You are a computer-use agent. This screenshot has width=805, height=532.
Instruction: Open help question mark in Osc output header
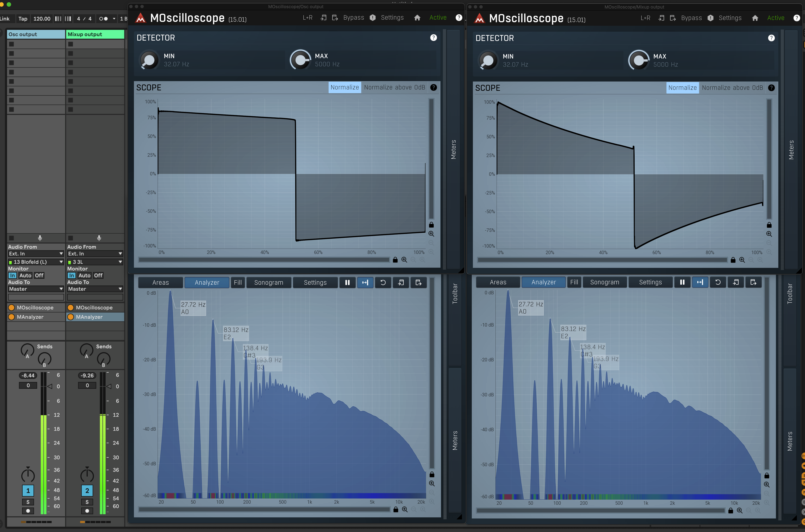459,18
